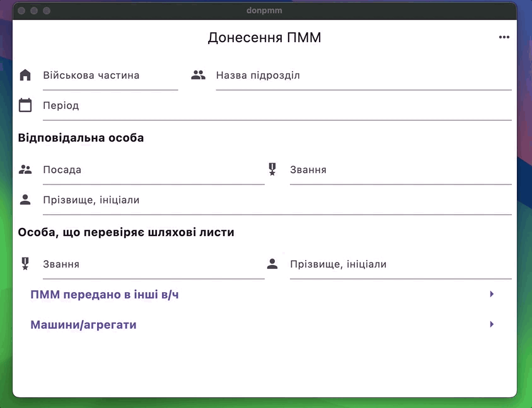The width and height of the screenshot is (532, 408).
Task: Click the medal icon in the шляхові листи section
Action: 25,264
